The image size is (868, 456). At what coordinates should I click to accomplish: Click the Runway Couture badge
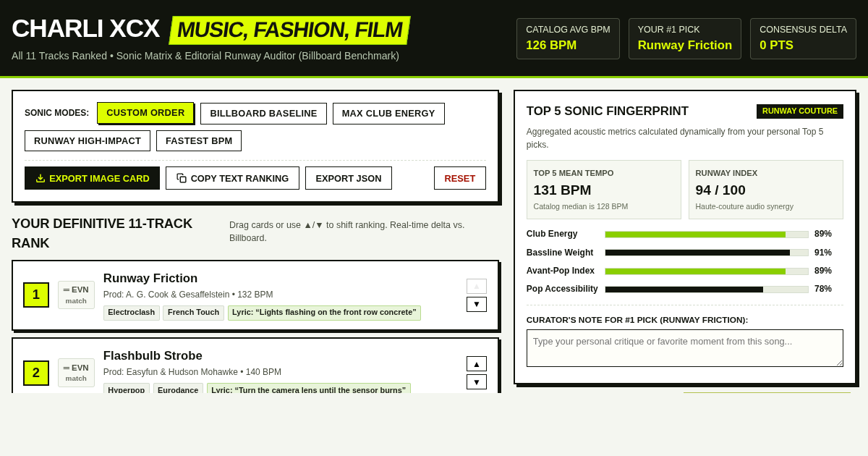tap(800, 111)
